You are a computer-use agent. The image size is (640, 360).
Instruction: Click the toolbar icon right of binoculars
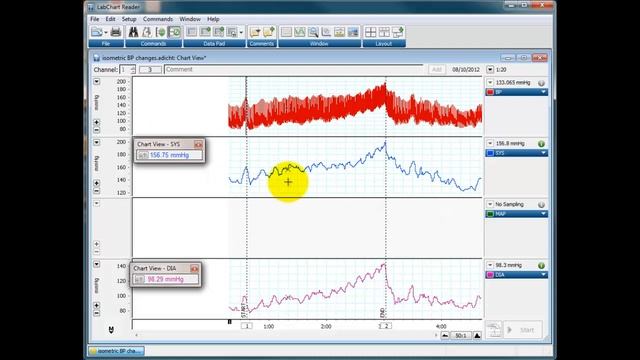147,32
